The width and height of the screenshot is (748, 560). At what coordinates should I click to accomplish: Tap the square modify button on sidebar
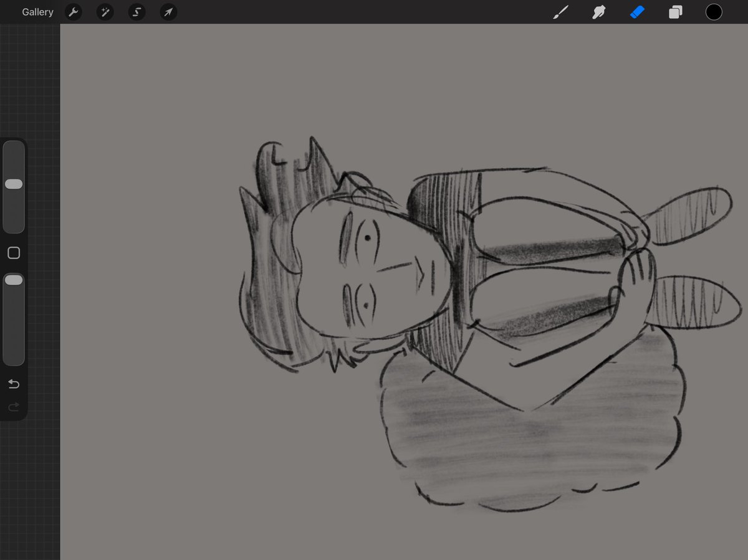[x=14, y=253]
